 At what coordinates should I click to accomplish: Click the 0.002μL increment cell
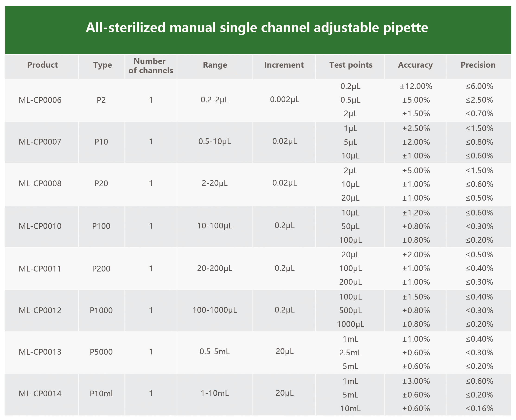click(x=285, y=99)
